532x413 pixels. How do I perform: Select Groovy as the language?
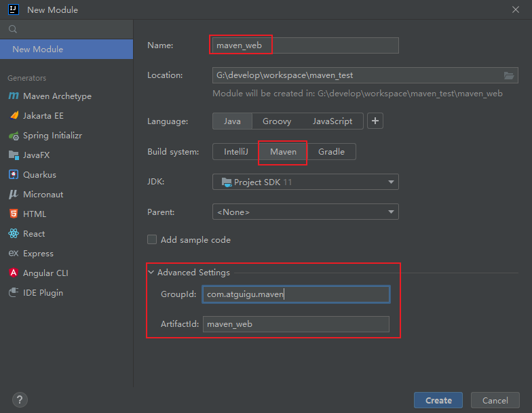pos(277,121)
